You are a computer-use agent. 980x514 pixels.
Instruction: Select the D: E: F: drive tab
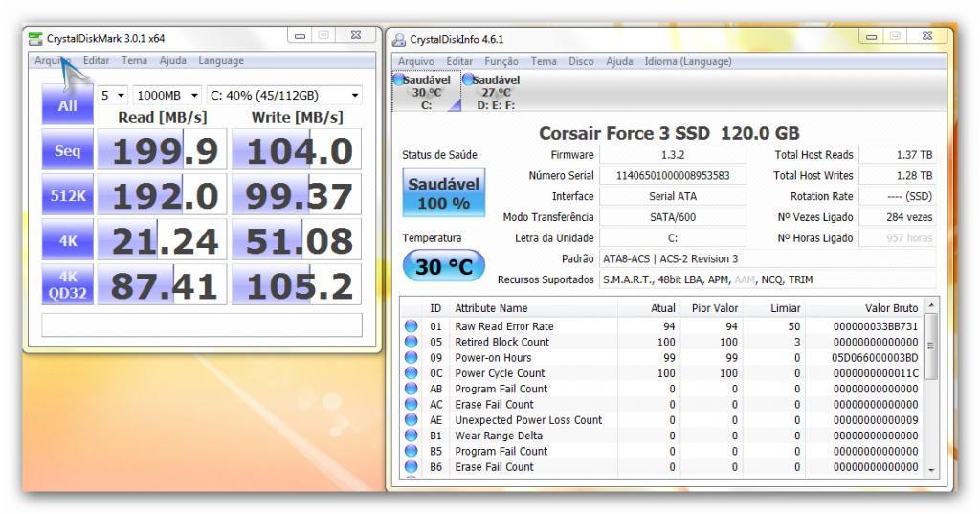pos(496,92)
